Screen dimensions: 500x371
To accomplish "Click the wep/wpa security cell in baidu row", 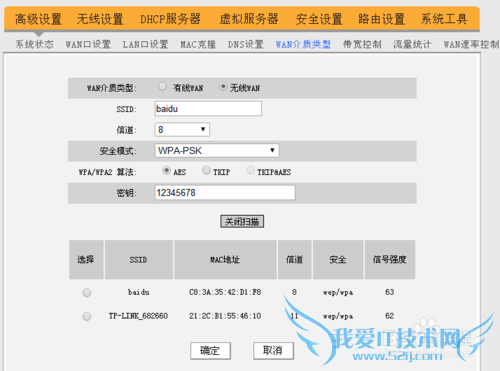I will coord(338,293).
